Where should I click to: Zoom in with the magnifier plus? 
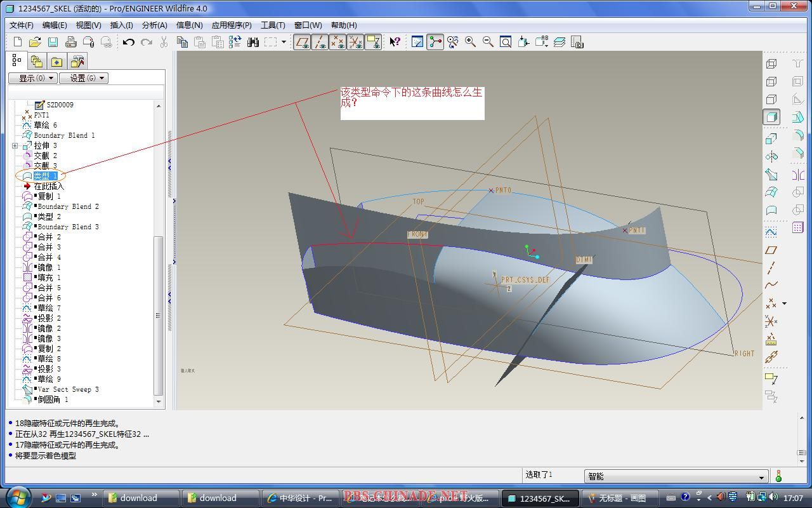[470, 42]
